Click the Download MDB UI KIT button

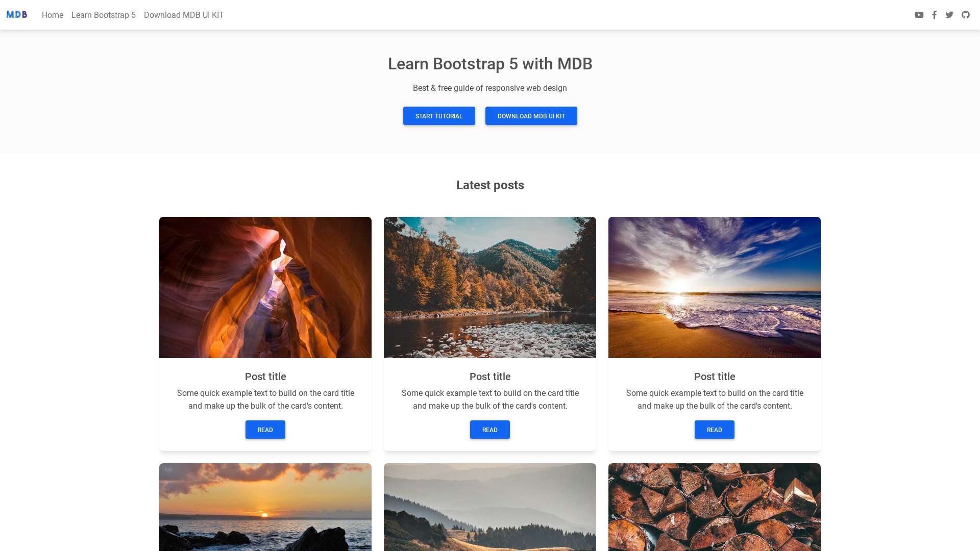531,116
